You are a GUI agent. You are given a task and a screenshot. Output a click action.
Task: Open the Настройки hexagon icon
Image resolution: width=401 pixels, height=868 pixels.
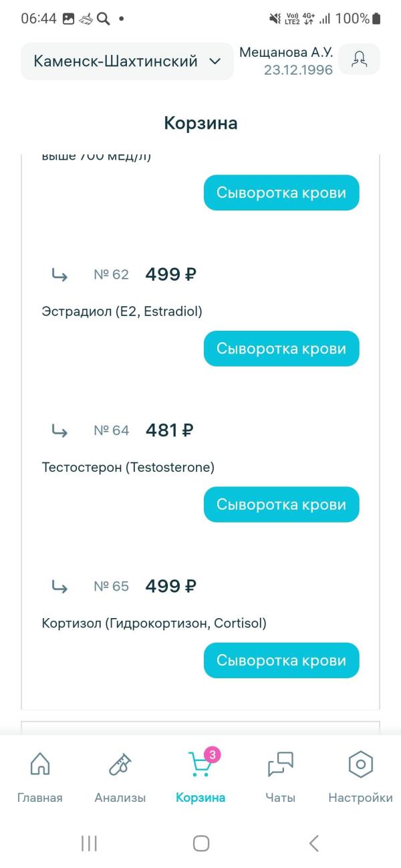point(360,764)
